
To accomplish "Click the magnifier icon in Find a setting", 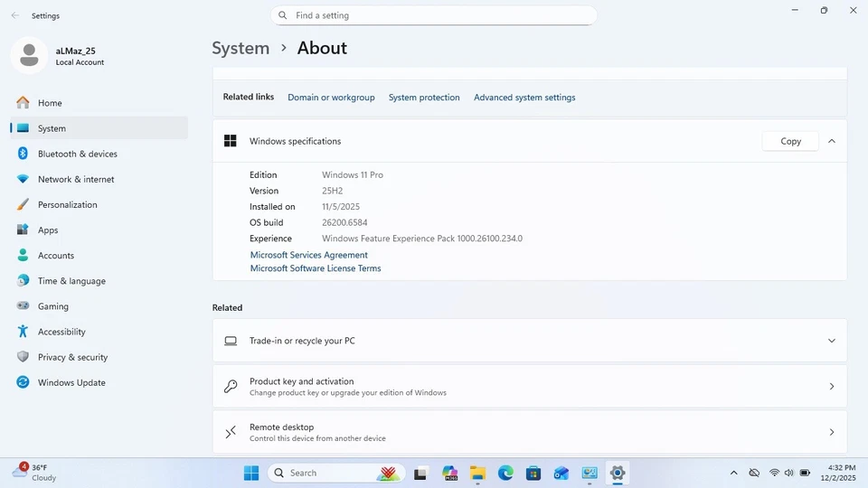I will (282, 15).
